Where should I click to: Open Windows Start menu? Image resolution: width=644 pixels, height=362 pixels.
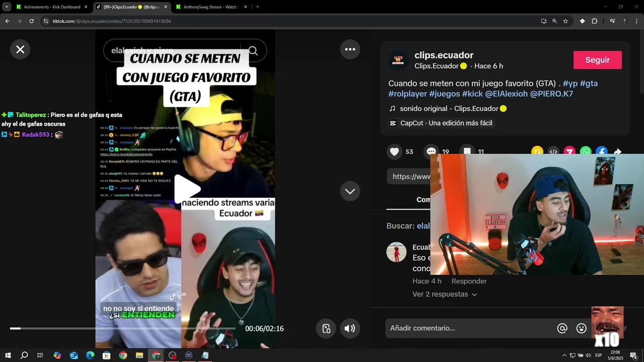pyautogui.click(x=8, y=355)
